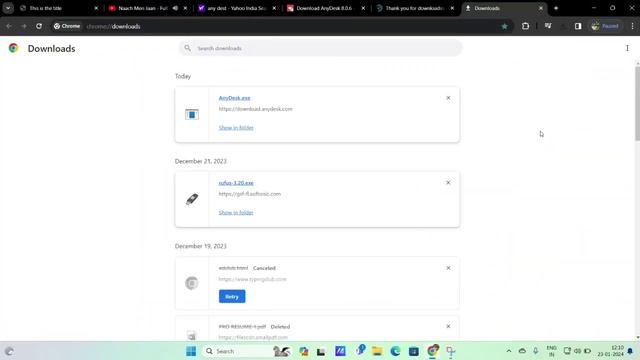The height and width of the screenshot is (360, 640).
Task: Open a new tab with plus button
Action: click(556, 8)
